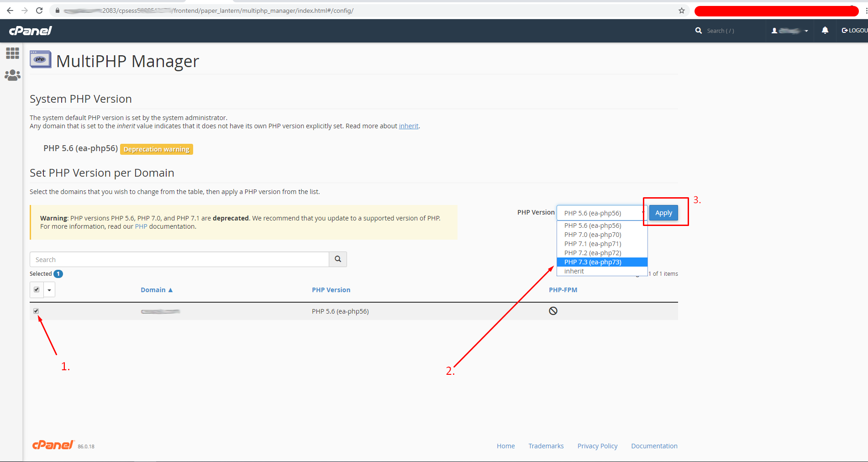Choose PHP 7.3 (ea-php73) from the list

[602, 262]
